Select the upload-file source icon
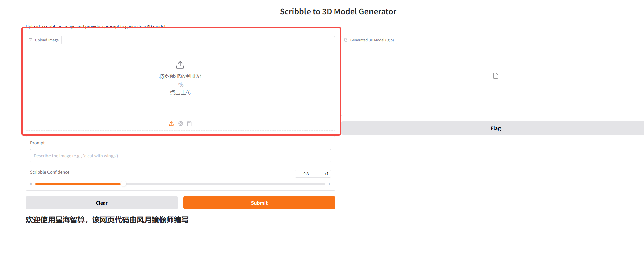This screenshot has height=260, width=644. 171,124
